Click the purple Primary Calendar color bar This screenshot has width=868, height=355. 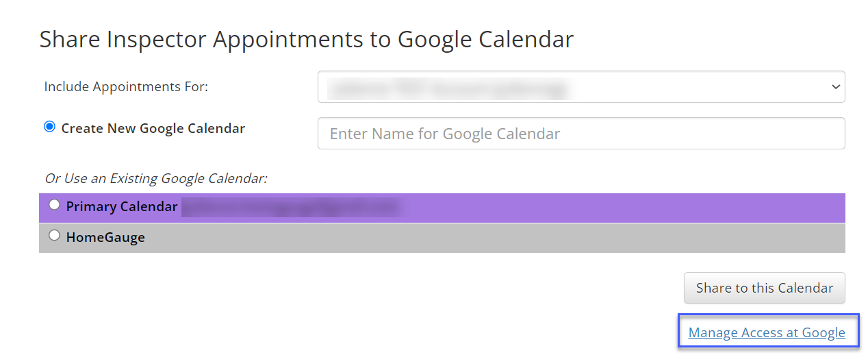click(616, 208)
